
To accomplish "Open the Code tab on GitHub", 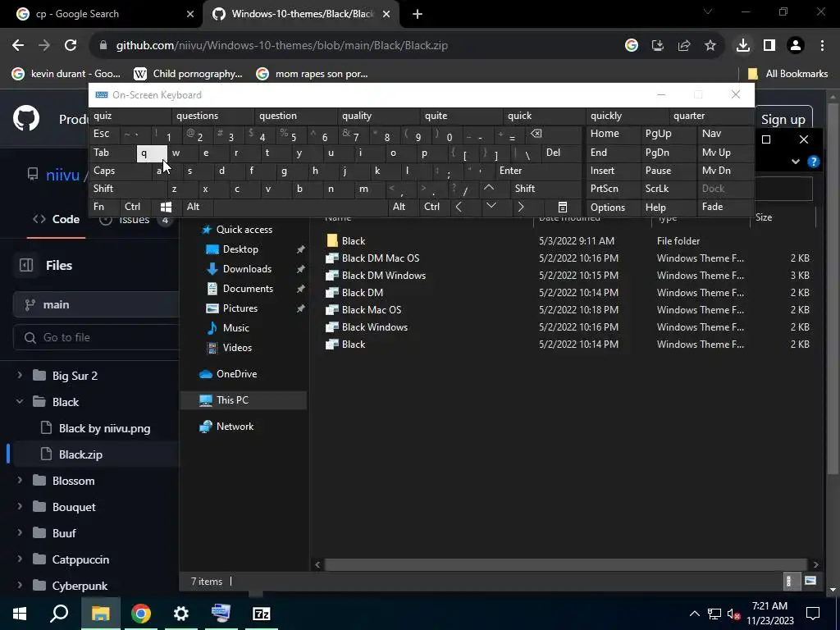I will click(56, 219).
